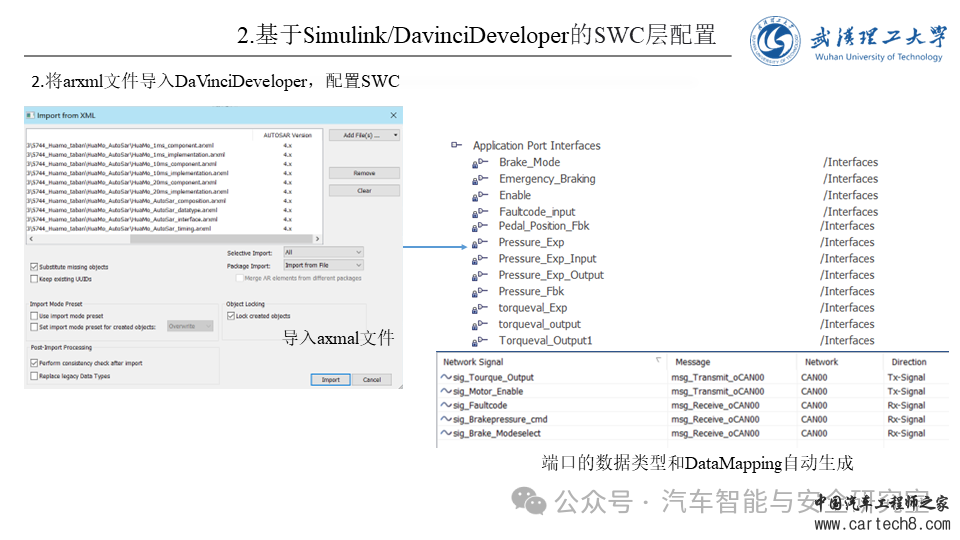Click the torqueval_Exp port interface icon
The height and width of the screenshot is (540, 960).
[x=480, y=309]
